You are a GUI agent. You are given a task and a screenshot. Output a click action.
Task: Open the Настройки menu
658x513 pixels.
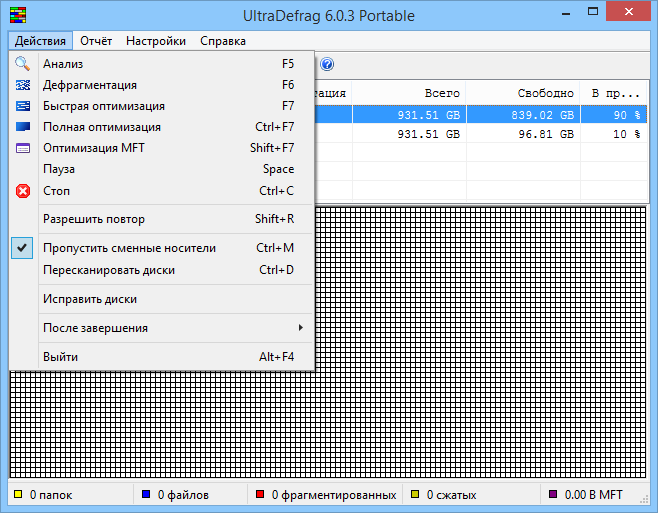pos(156,41)
